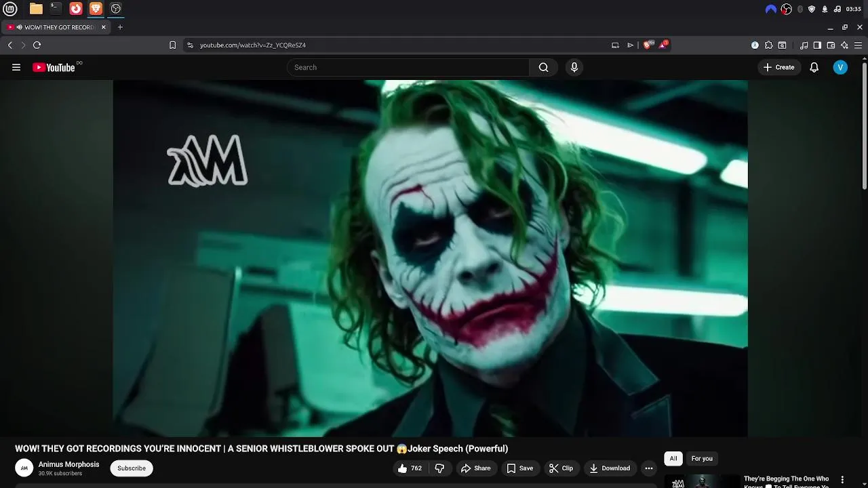This screenshot has width=868, height=488.
Task: Open the Brave main hamburger menu
Action: pyautogui.click(x=858, y=45)
